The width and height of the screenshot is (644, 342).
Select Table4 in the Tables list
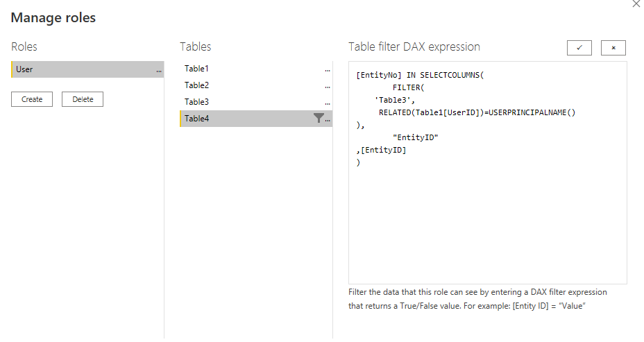[x=256, y=118]
